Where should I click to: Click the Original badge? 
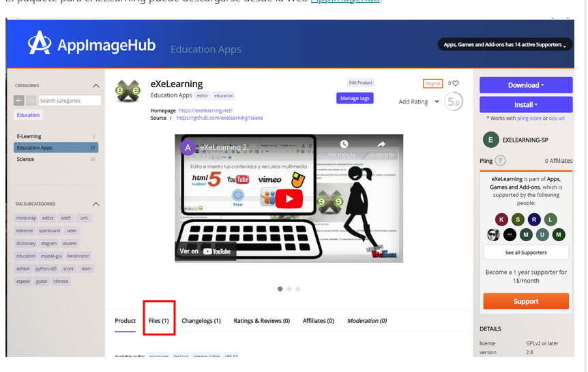pos(432,84)
